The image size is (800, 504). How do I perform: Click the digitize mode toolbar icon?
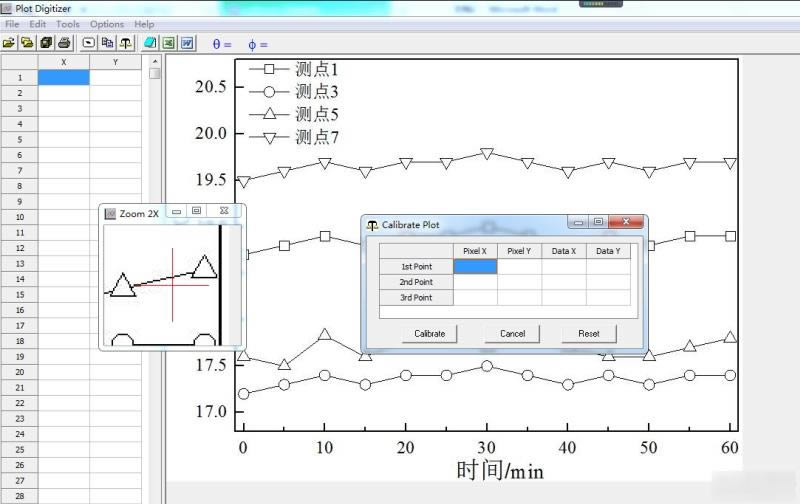click(89, 43)
